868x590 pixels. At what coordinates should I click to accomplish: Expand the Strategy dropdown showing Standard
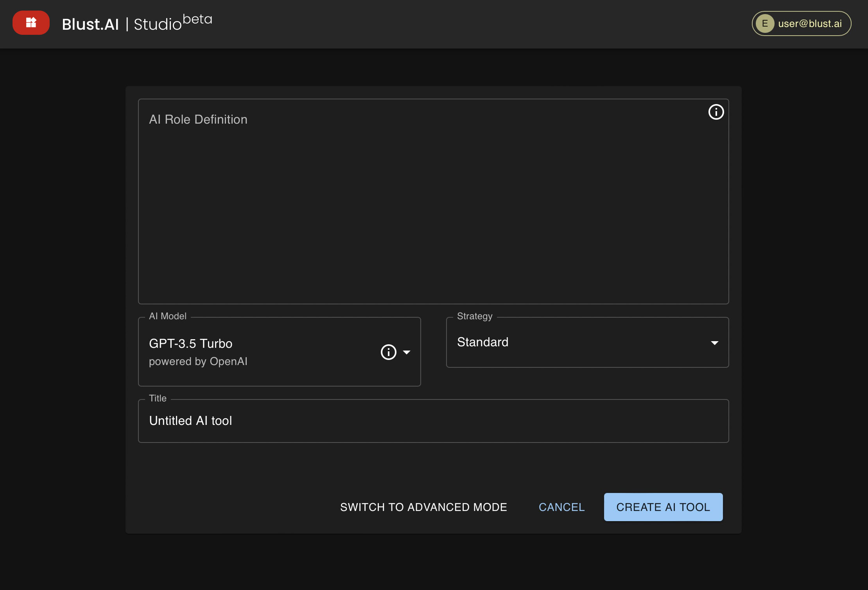pyautogui.click(x=587, y=342)
